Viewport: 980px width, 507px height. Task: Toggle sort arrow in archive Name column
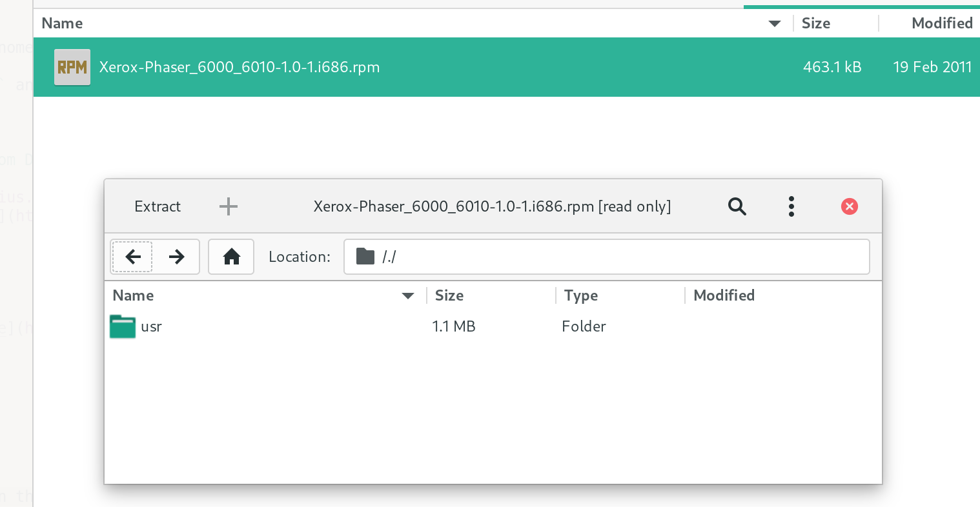pos(407,296)
